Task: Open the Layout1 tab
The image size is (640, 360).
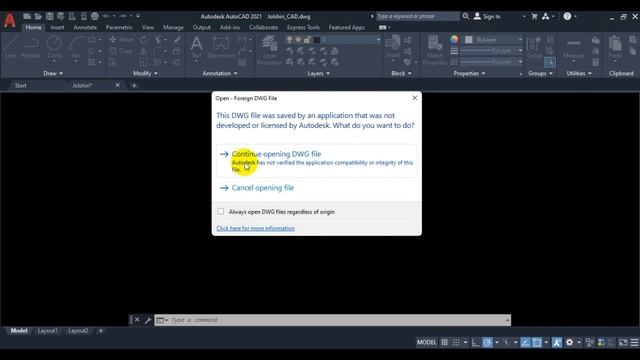Action: pos(47,331)
